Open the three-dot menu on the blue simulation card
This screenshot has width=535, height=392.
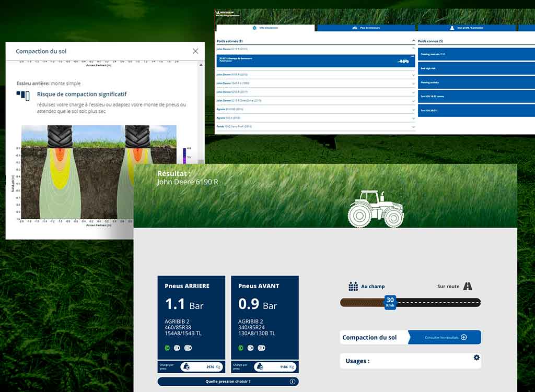point(412,56)
